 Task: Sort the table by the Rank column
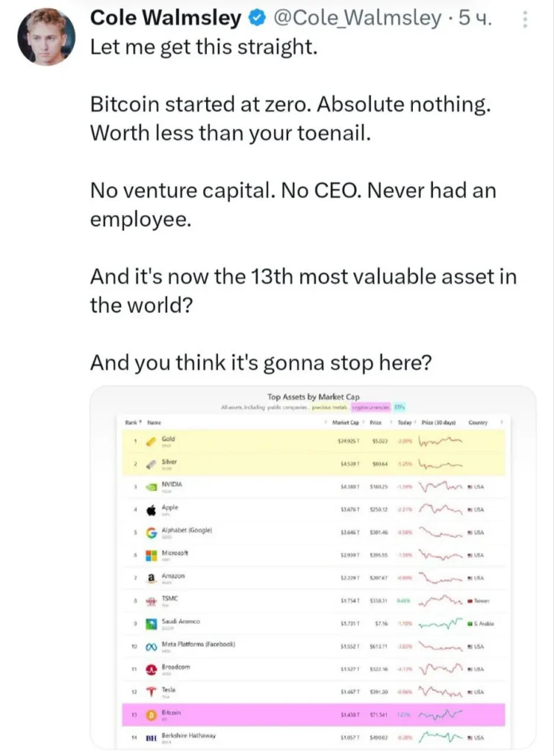coord(134,422)
